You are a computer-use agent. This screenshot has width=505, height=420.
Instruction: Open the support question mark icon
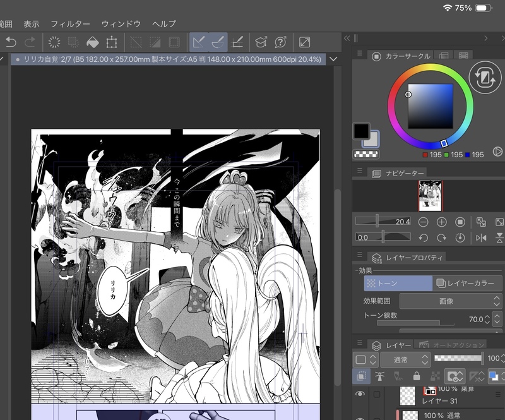click(280, 42)
